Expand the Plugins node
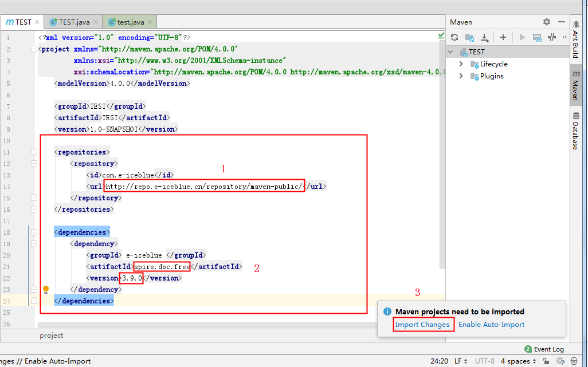The image size is (588, 367). coord(461,76)
